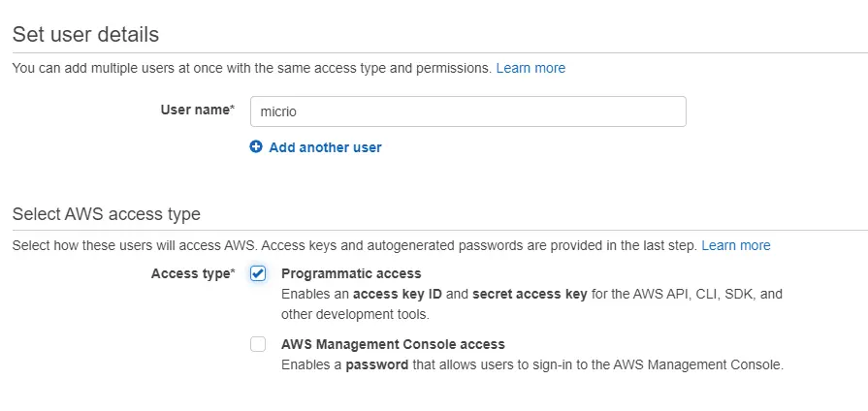Click the AWS Management Console access label

[393, 344]
